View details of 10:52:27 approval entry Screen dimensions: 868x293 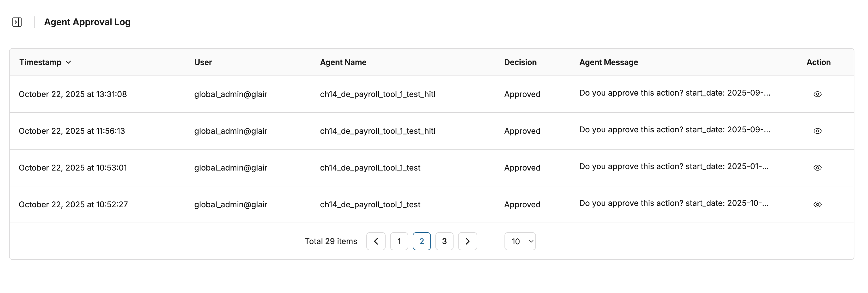tap(817, 204)
